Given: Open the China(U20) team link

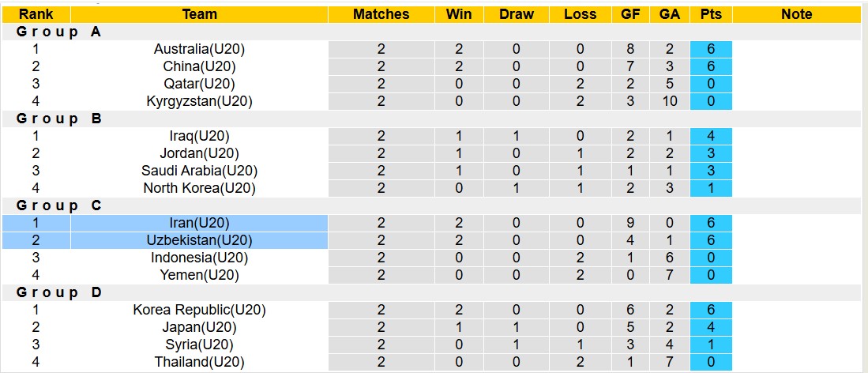Looking at the screenshot, I should point(199,66).
